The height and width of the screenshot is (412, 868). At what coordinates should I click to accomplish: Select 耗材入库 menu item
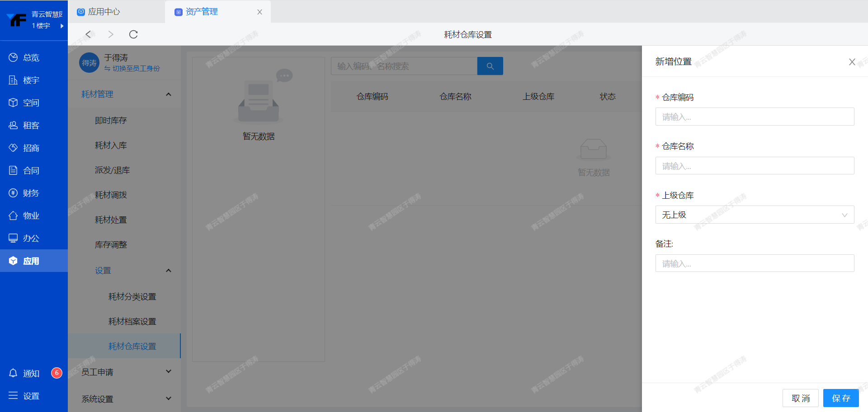point(111,145)
